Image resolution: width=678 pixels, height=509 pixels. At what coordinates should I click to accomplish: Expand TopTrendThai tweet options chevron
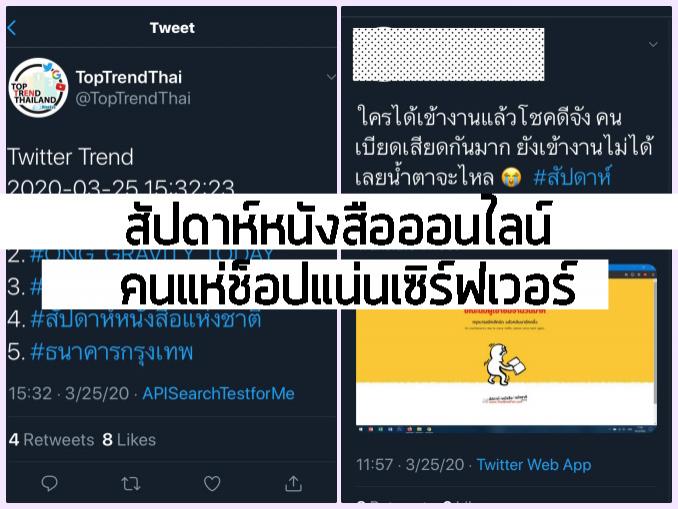[331, 77]
